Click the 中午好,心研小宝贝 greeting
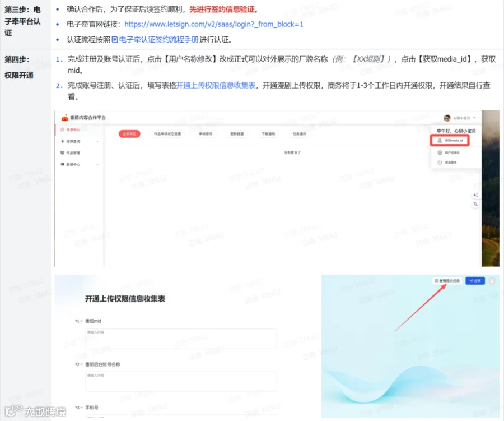The height and width of the screenshot is (421, 504). 456,131
